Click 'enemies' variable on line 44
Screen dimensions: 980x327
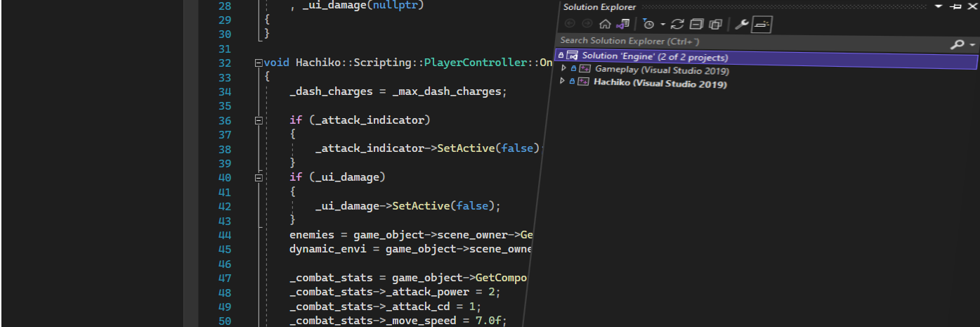point(312,235)
